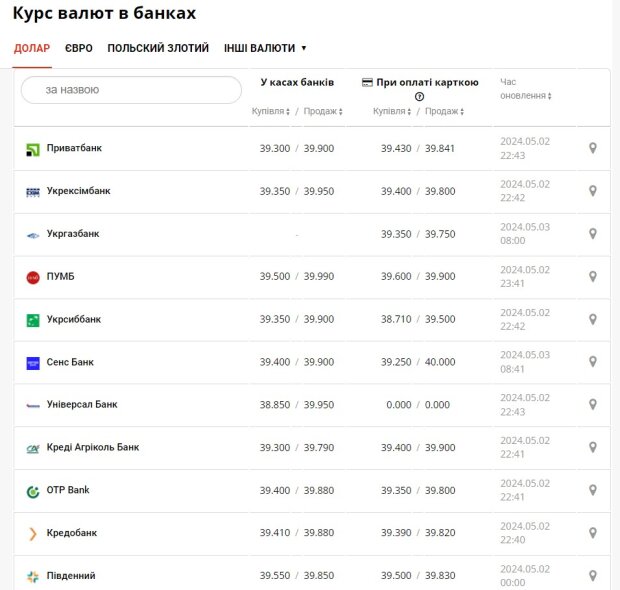Click the red ПУМБ logo icon
620x590 pixels.
(x=33, y=277)
